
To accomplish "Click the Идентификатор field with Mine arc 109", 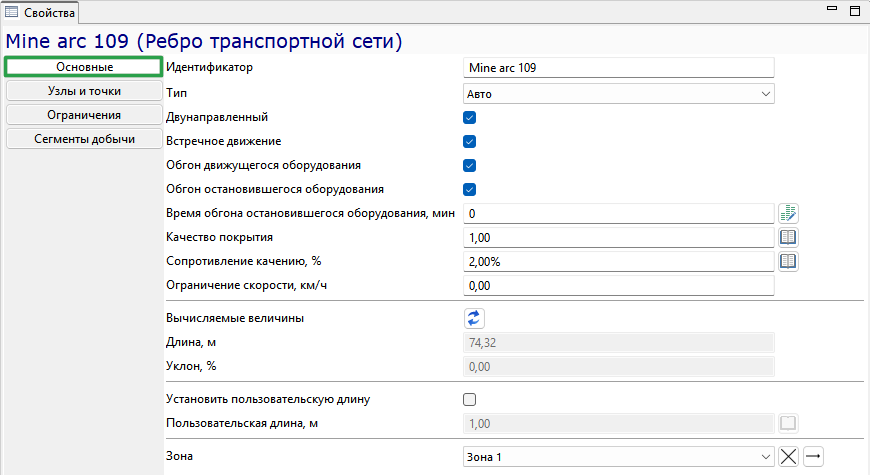I will pos(619,68).
